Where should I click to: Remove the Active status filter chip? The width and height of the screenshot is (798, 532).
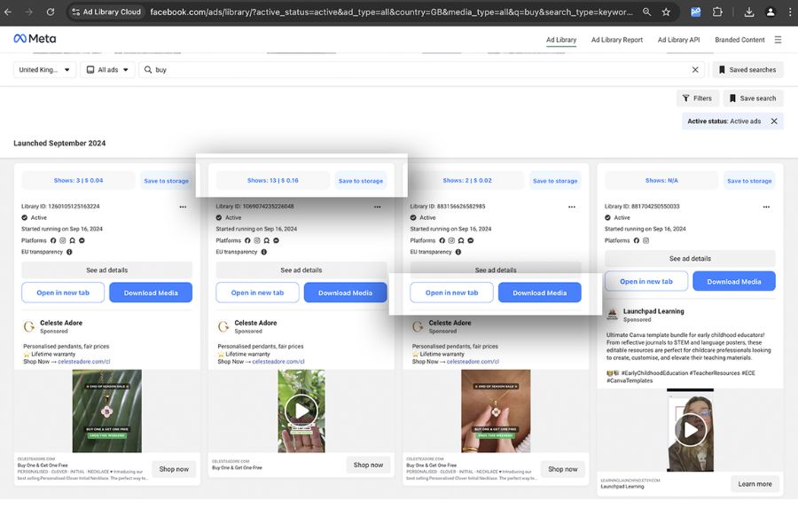(x=774, y=121)
